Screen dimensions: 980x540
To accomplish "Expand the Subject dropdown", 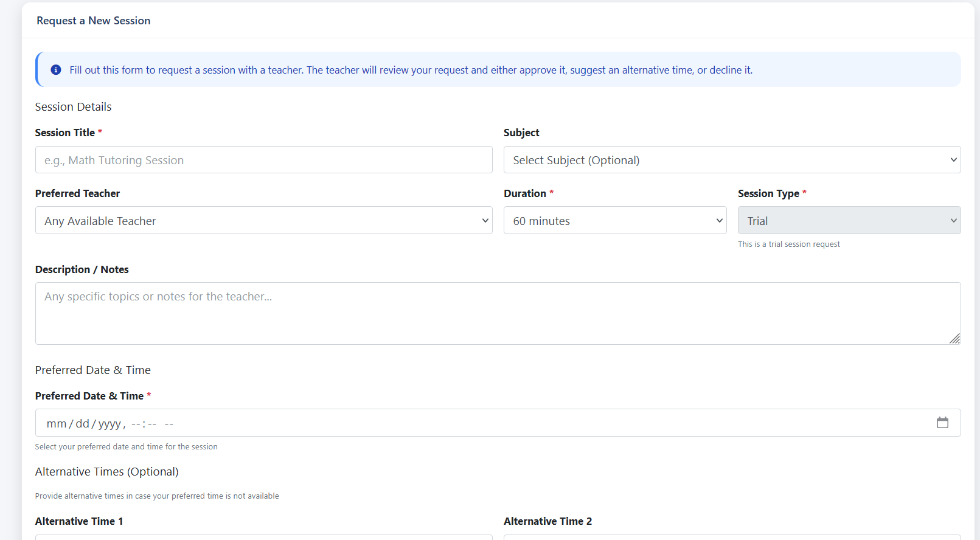I will [732, 160].
